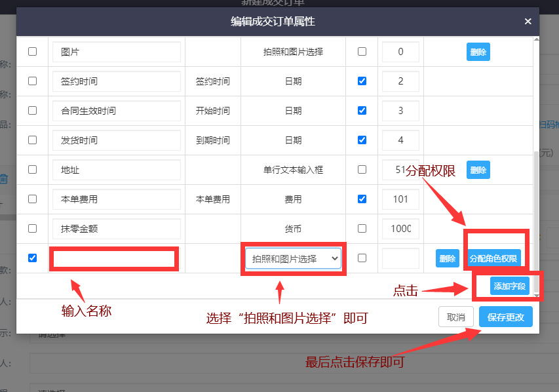Uncheck required checkbox in 本单费用 row
Viewport: 559px width, 392px height.
(362, 199)
